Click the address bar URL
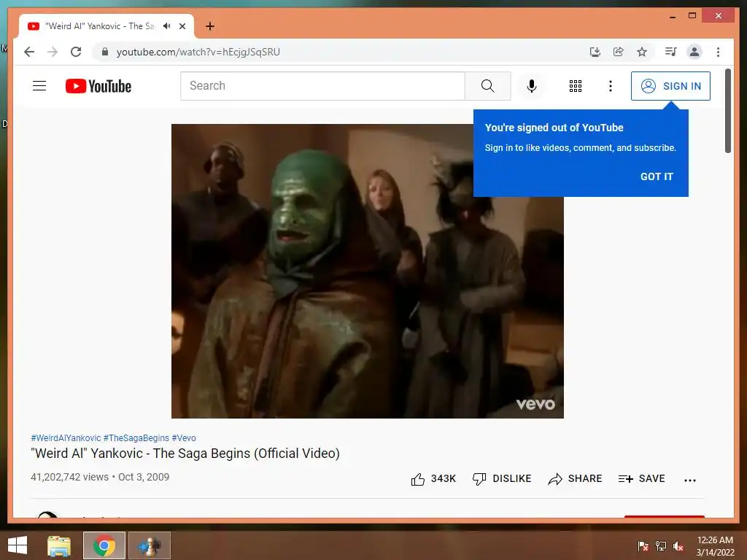Screen dimensions: 747x560 [x=198, y=52]
